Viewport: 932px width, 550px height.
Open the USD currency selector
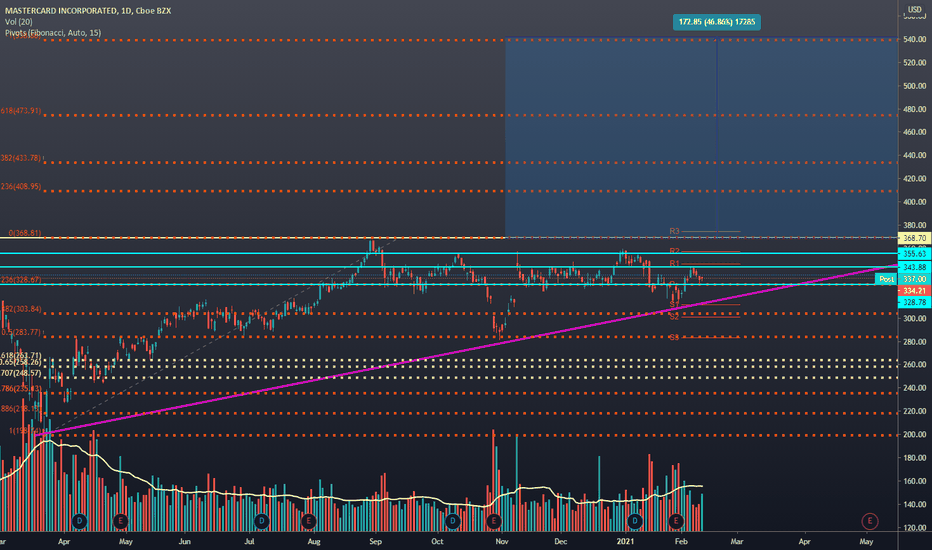click(x=914, y=9)
